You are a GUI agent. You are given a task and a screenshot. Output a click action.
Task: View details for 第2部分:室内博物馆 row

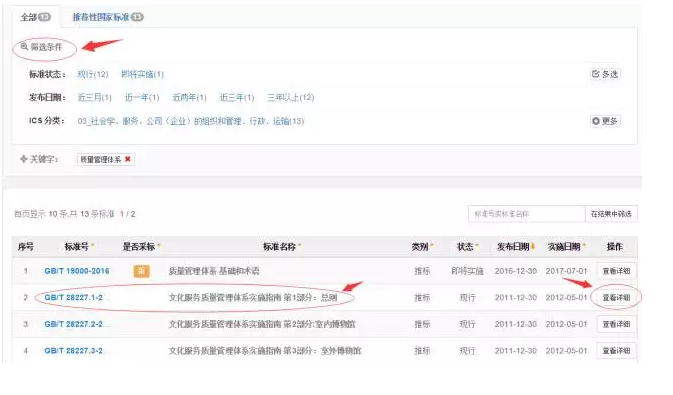[x=616, y=324]
